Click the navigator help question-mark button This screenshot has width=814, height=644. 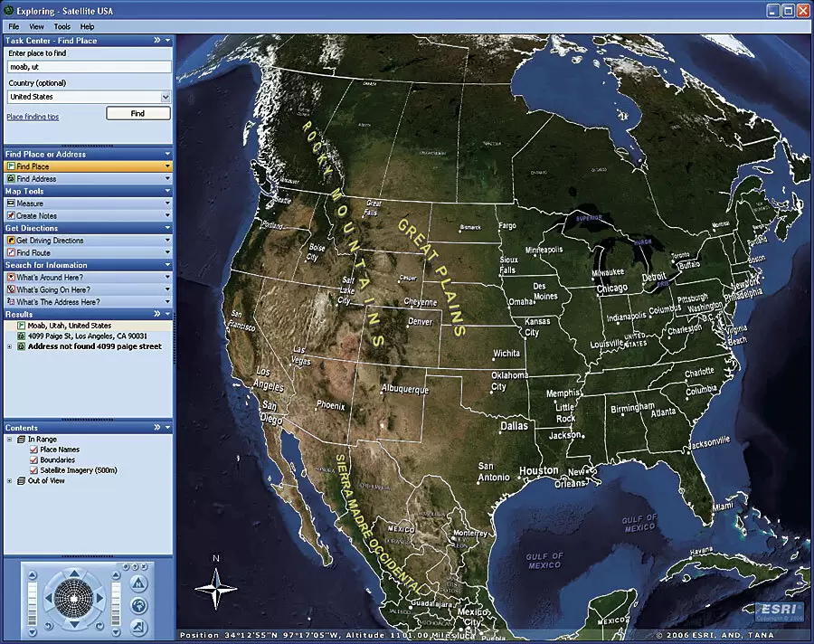(x=135, y=566)
